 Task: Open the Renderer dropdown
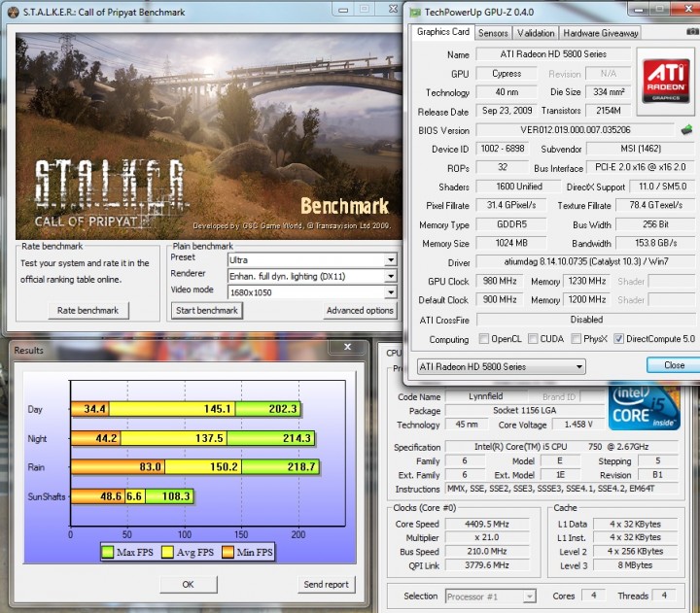(312, 276)
